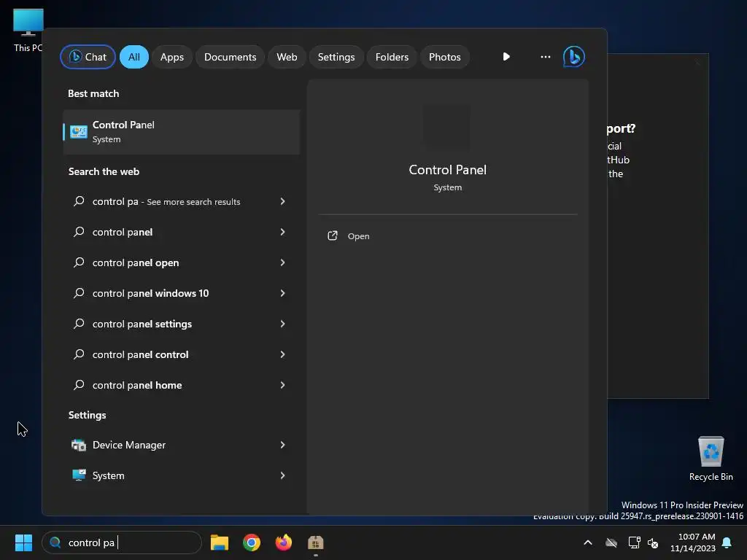Expand the arrow beside Device Manager
This screenshot has height=560, width=747.
pos(282,446)
